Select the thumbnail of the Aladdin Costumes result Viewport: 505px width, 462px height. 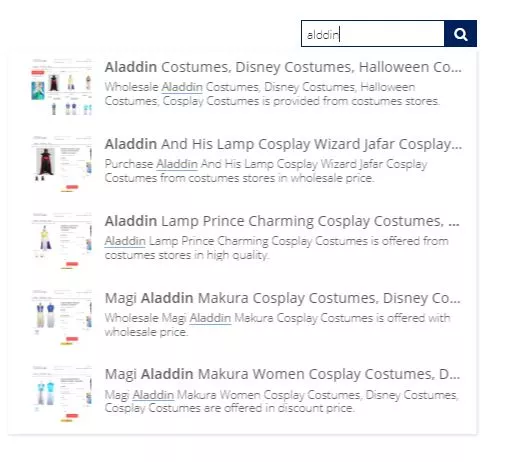(62, 87)
